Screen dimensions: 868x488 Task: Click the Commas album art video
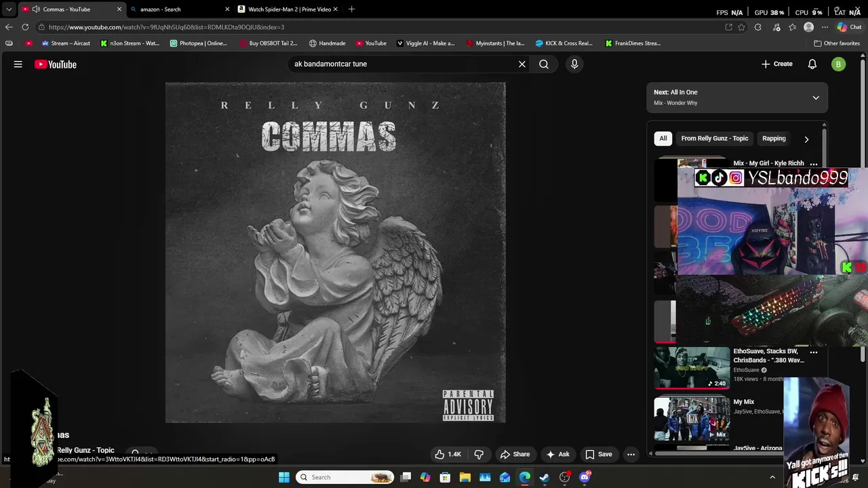(335, 252)
